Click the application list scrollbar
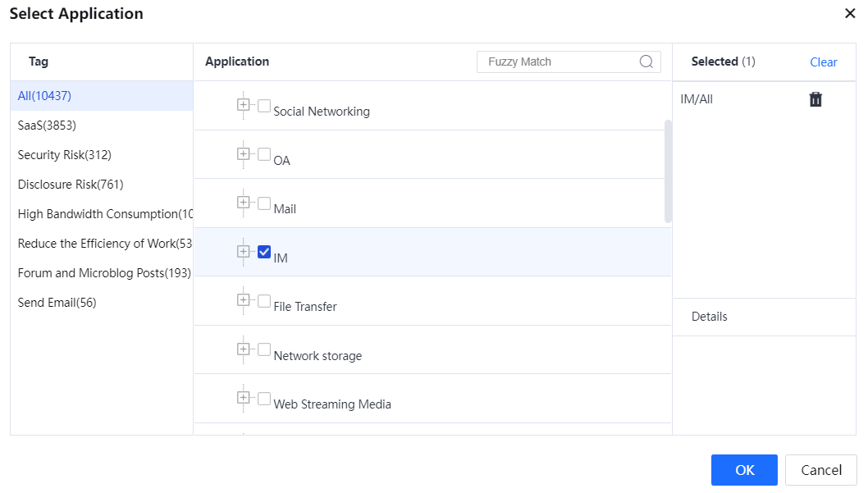 coord(668,171)
